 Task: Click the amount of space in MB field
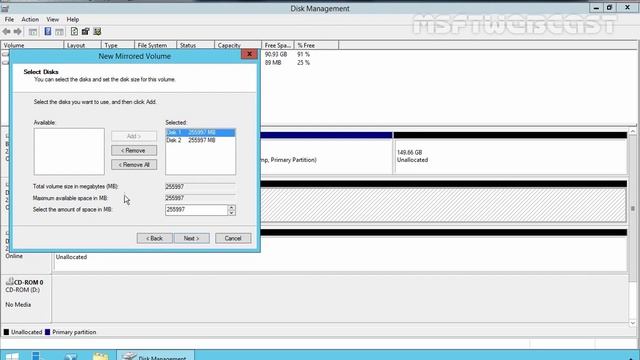[196, 210]
